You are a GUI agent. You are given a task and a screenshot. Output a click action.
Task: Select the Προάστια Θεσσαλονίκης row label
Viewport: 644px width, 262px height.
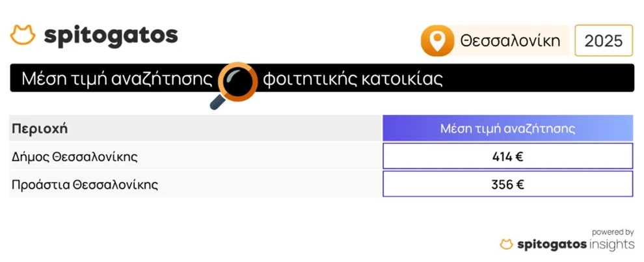[x=85, y=185]
